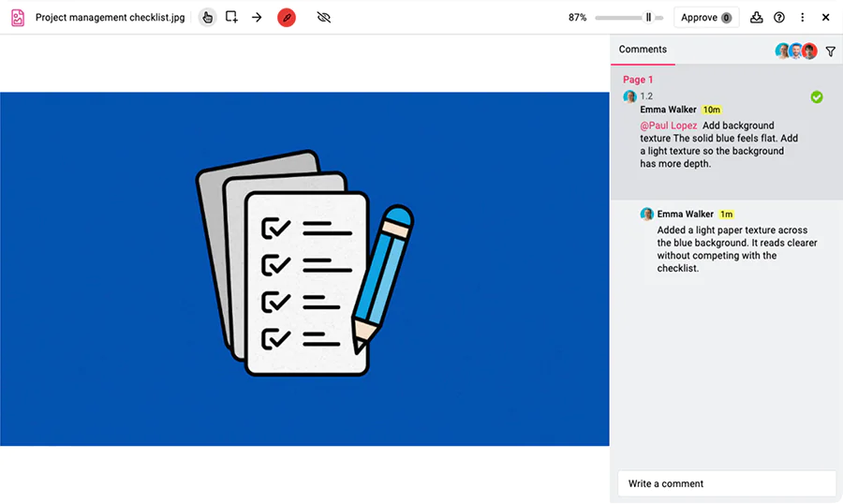The image size is (843, 504).
Task: Download the file with download icon
Action: coord(757,17)
